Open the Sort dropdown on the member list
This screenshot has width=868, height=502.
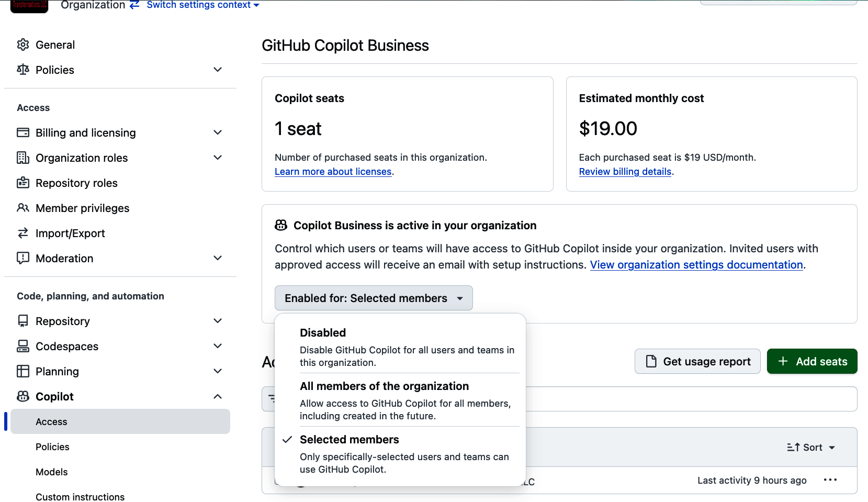pos(809,447)
